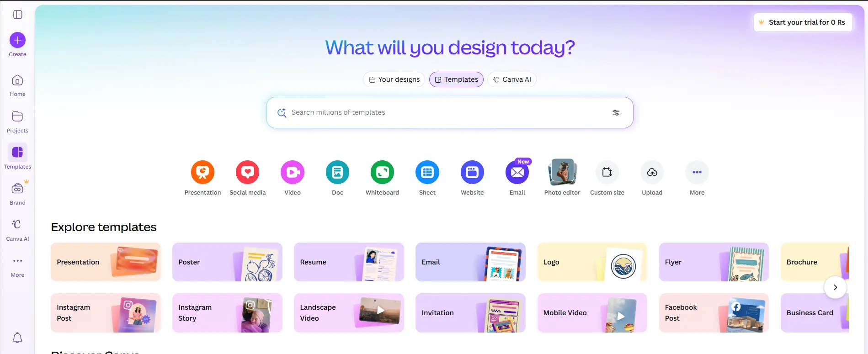Open the Facebook Post template card

click(x=714, y=313)
